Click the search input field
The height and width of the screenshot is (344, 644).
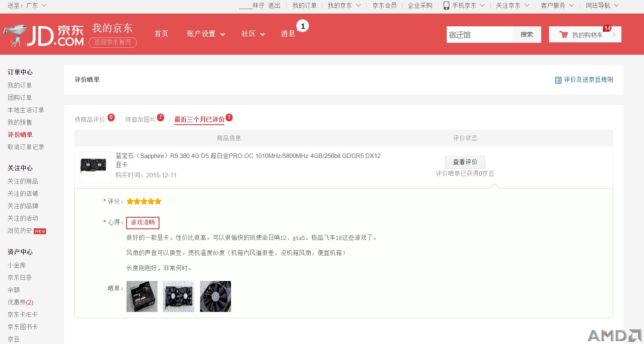pos(480,35)
